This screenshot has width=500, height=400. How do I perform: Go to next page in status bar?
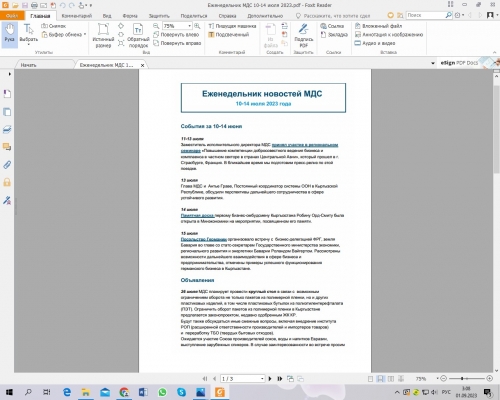click(270, 379)
